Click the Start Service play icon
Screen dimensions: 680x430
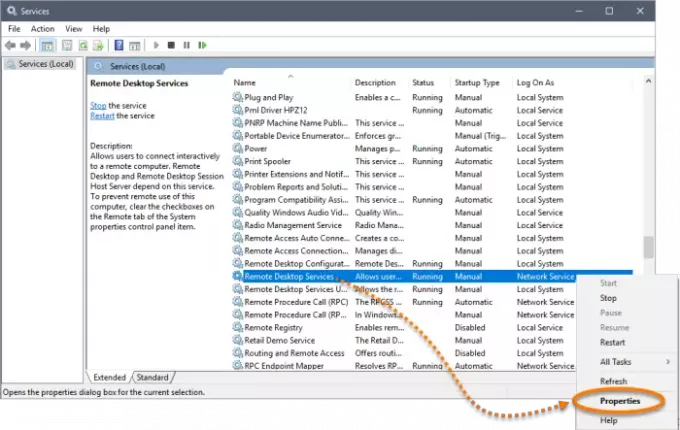(156, 45)
